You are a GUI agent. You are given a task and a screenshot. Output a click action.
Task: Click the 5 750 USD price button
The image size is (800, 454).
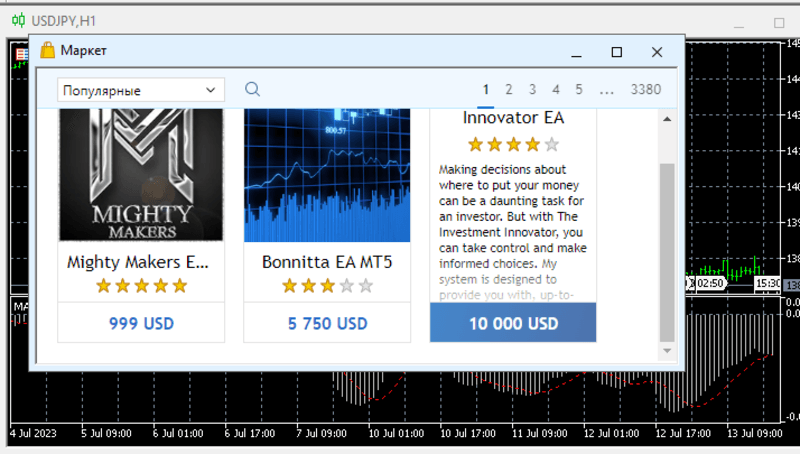tap(327, 323)
